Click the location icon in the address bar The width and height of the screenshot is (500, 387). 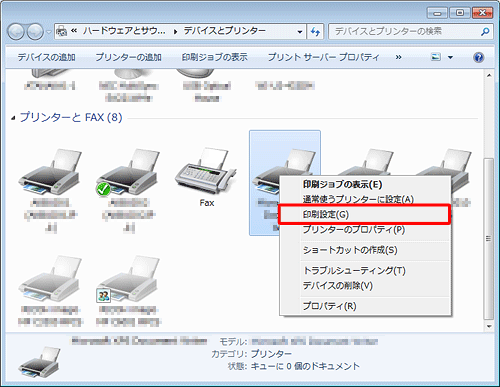click(62, 31)
